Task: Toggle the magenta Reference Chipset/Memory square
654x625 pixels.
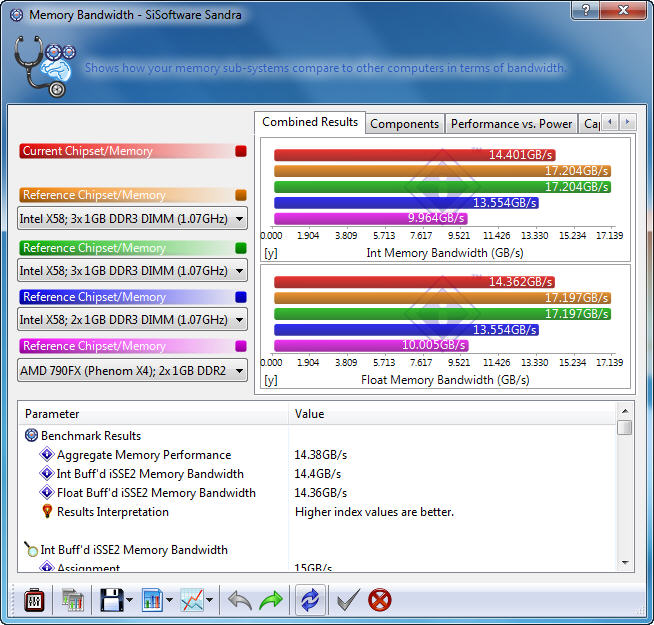Action: tap(241, 346)
